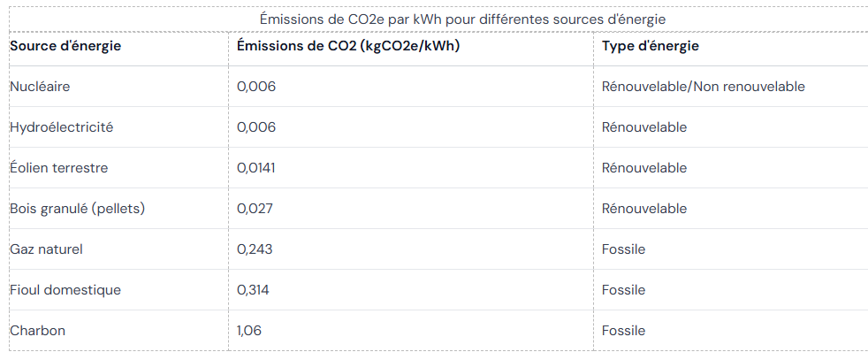Select the "Type d'énergie" column header

click(650, 46)
